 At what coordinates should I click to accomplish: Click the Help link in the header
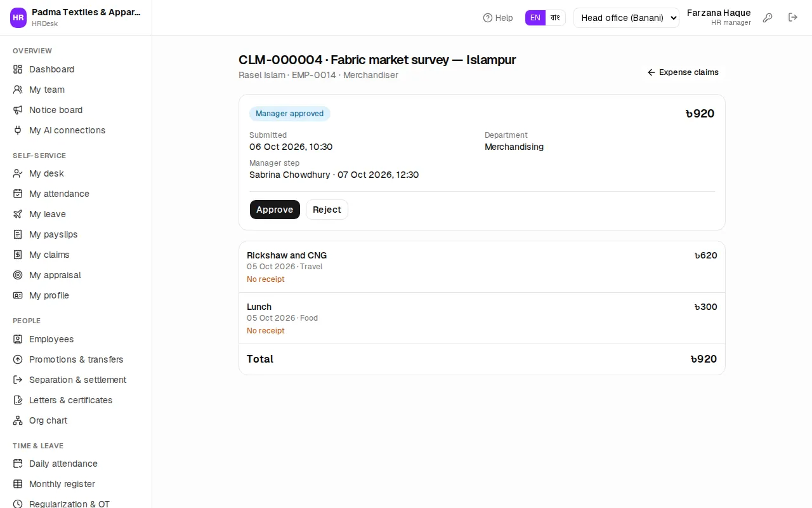(x=498, y=18)
